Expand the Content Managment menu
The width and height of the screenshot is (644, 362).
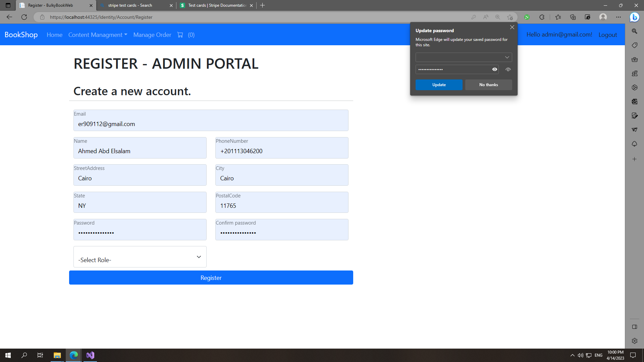(x=98, y=35)
